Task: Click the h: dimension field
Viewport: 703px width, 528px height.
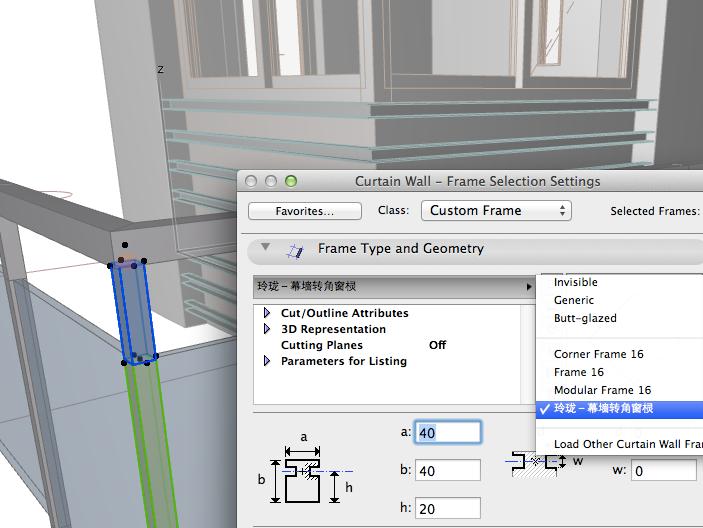Action: [448, 508]
